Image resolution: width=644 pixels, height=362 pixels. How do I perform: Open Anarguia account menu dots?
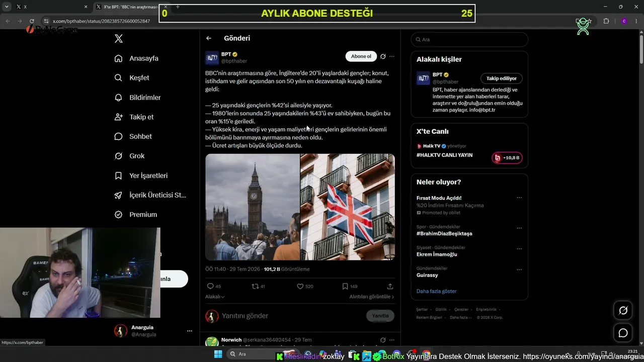pos(190,331)
